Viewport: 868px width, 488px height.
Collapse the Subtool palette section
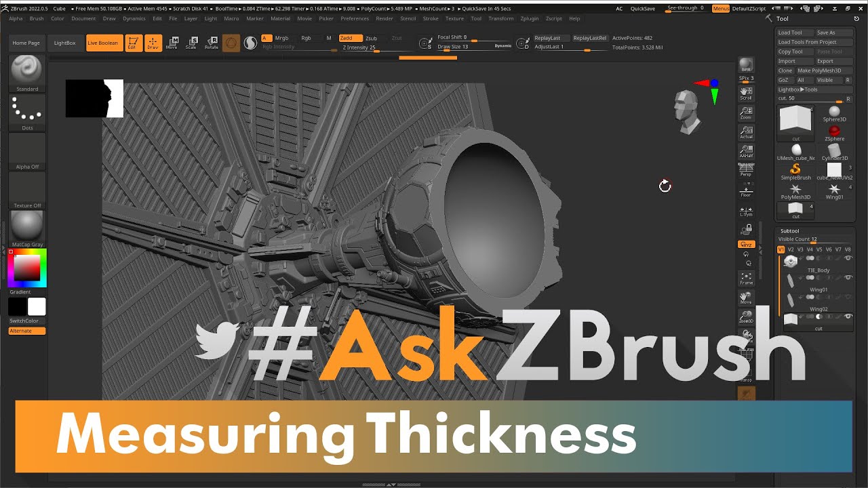coord(790,231)
